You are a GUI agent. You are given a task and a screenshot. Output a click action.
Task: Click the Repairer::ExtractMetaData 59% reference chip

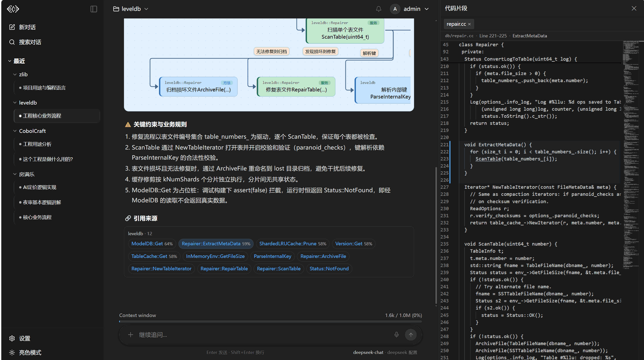click(216, 244)
